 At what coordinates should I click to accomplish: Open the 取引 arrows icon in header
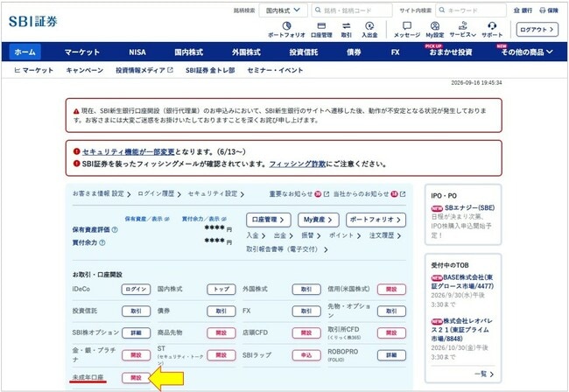click(x=347, y=30)
